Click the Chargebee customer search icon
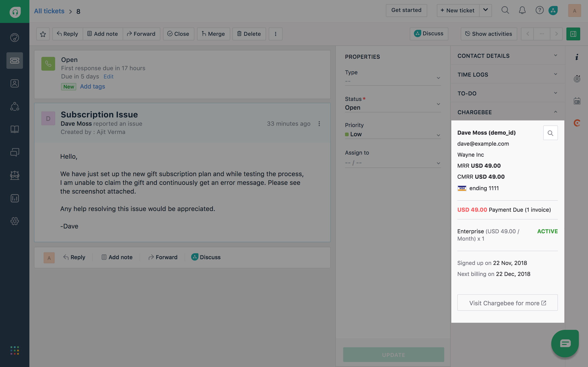Image resolution: width=588 pixels, height=367 pixels. point(550,133)
